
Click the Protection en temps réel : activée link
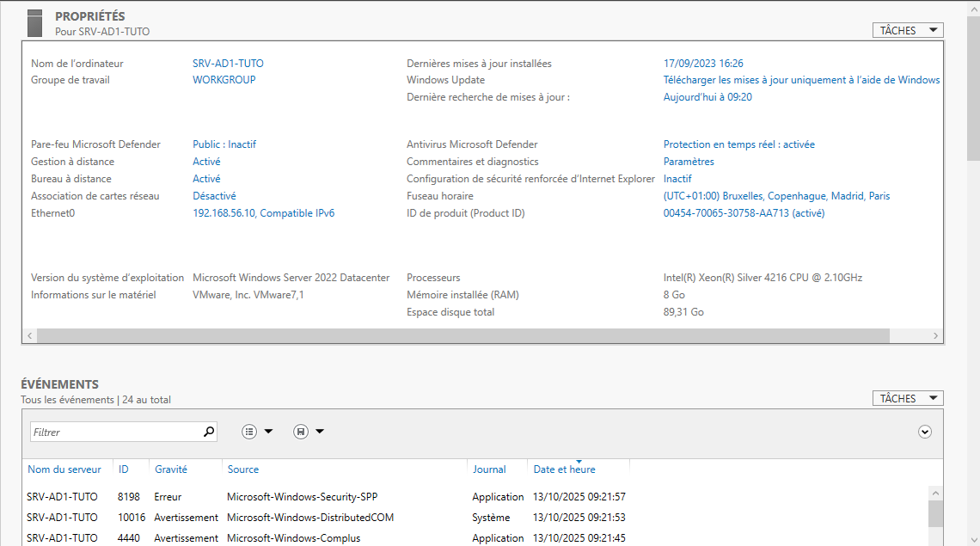(x=738, y=144)
